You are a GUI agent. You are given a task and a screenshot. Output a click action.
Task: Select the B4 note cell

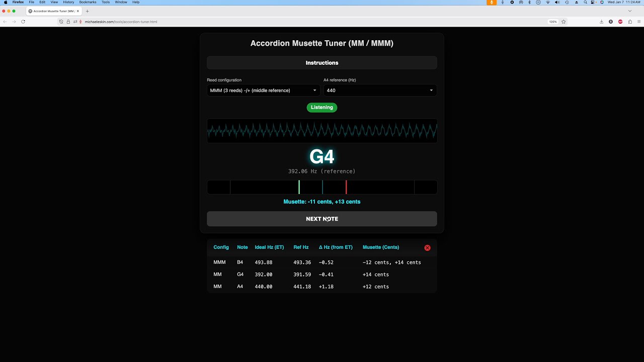pos(240,262)
